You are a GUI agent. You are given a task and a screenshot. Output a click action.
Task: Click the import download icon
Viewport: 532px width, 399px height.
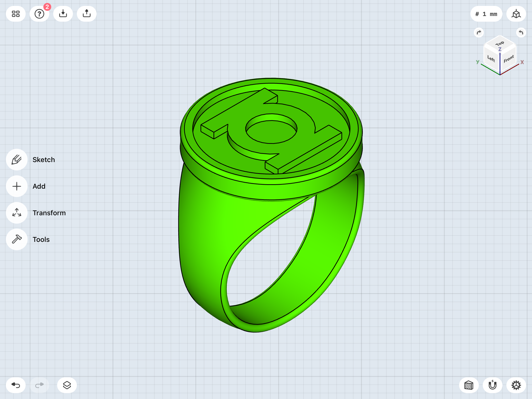[63, 14]
